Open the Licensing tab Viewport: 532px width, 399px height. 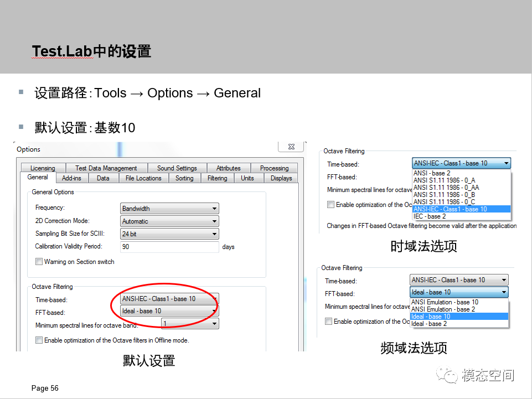(43, 168)
